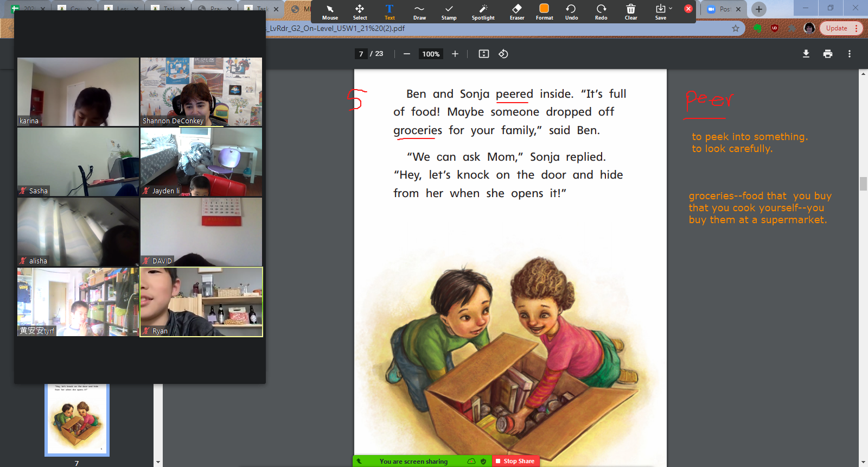Save the annotated screen
Viewport: 868px width, 467px height.
click(x=660, y=12)
